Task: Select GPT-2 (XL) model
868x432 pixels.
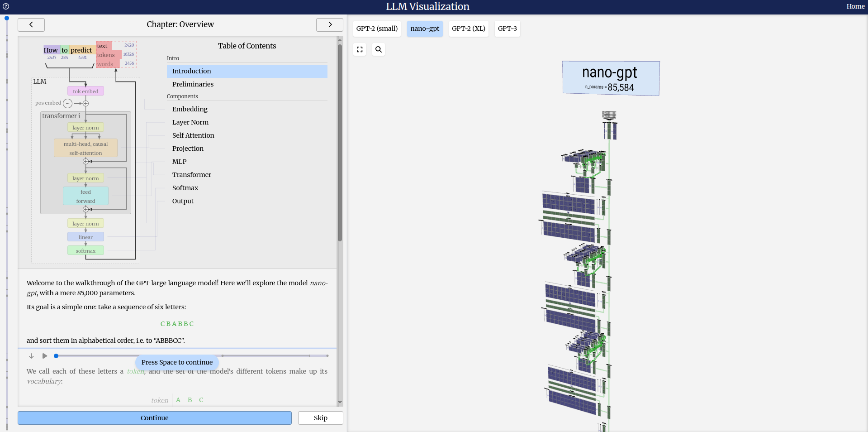Action: (469, 29)
